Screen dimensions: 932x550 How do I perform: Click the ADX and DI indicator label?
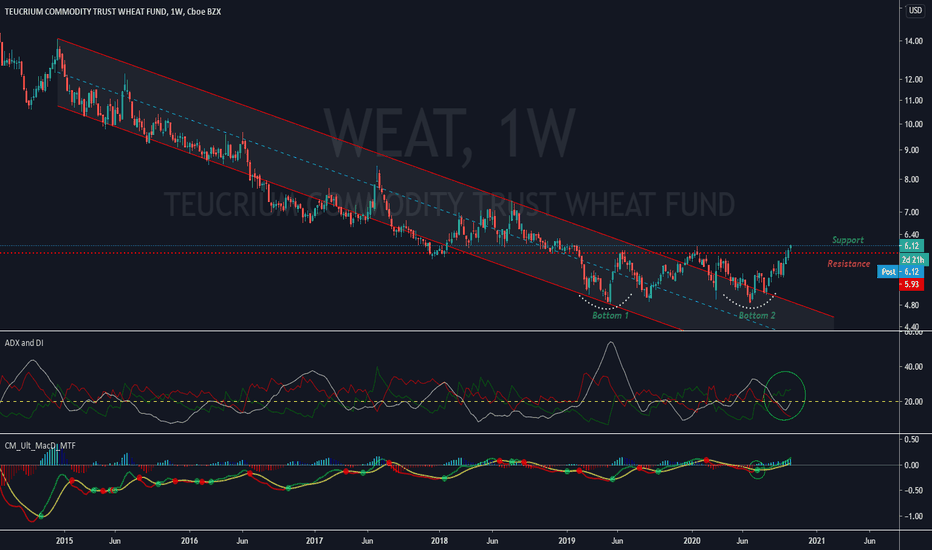(24, 343)
